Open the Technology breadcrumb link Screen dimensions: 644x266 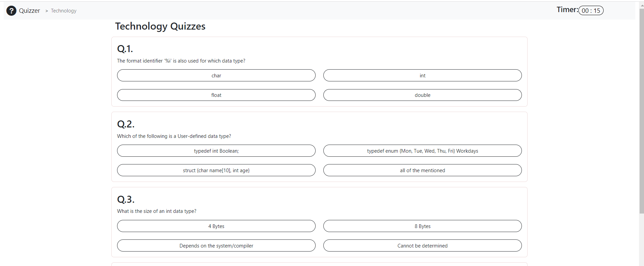[63, 10]
